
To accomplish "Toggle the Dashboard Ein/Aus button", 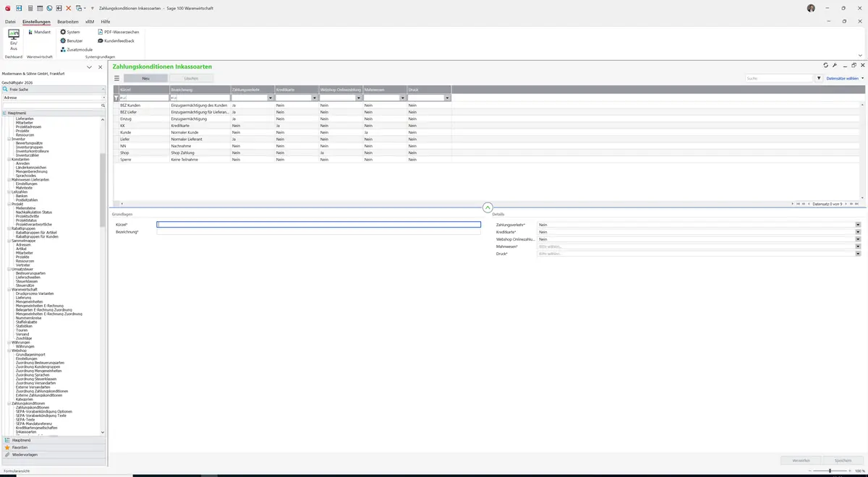I will 14,40.
